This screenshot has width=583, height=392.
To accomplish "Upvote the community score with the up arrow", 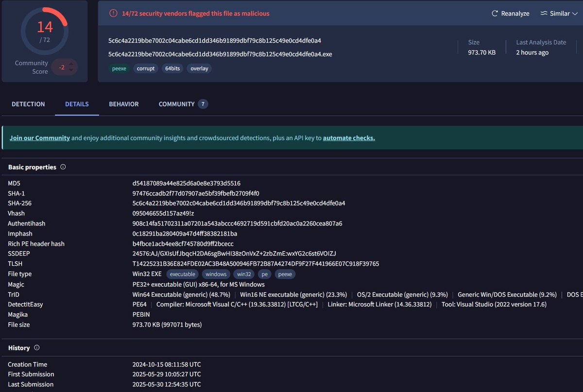I will pyautogui.click(x=71, y=64).
